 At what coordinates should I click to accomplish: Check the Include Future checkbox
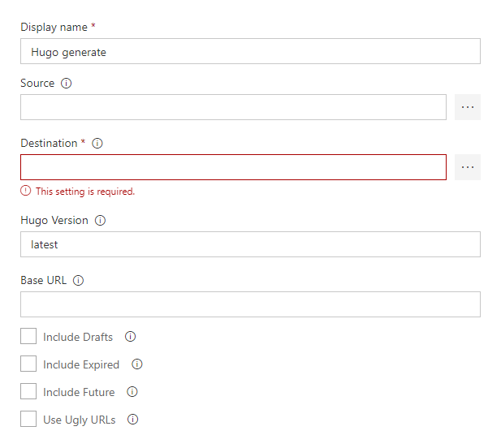(x=28, y=391)
